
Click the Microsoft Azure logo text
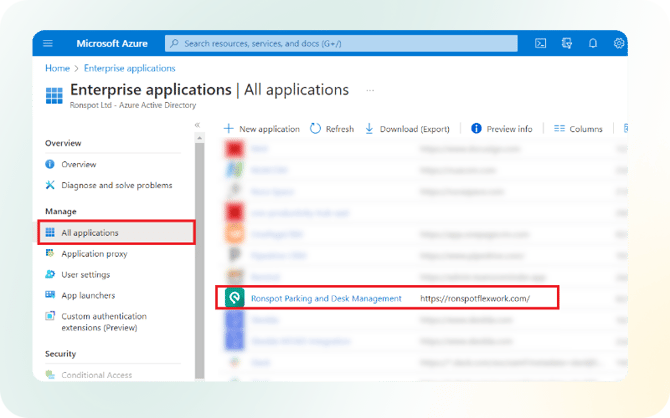coord(112,43)
